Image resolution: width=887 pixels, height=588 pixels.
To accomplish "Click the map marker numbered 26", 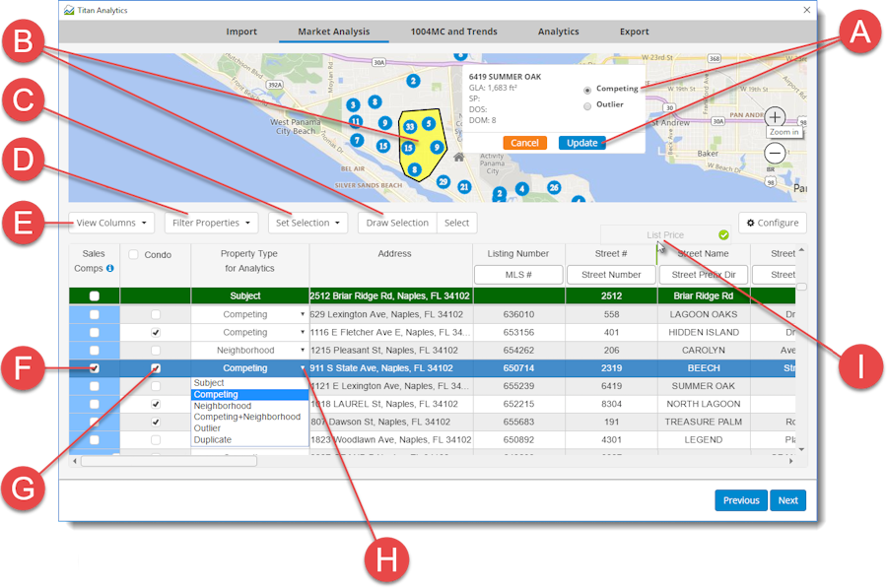I will tap(554, 187).
